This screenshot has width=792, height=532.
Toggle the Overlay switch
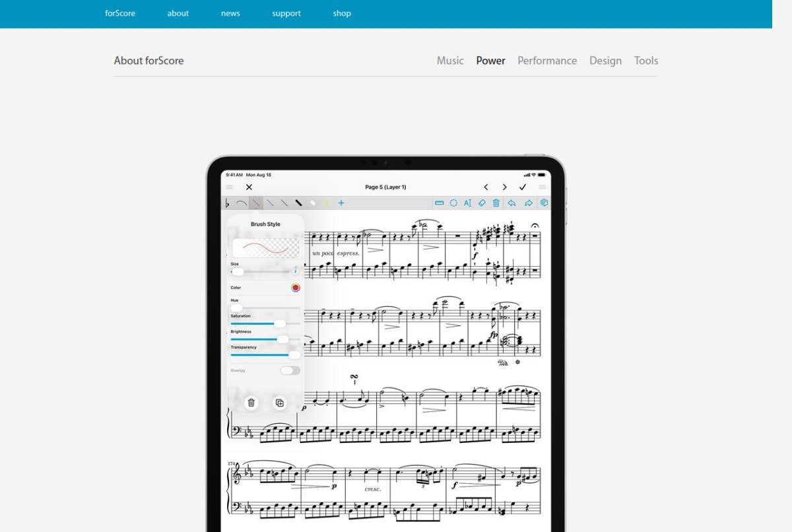coord(290,371)
